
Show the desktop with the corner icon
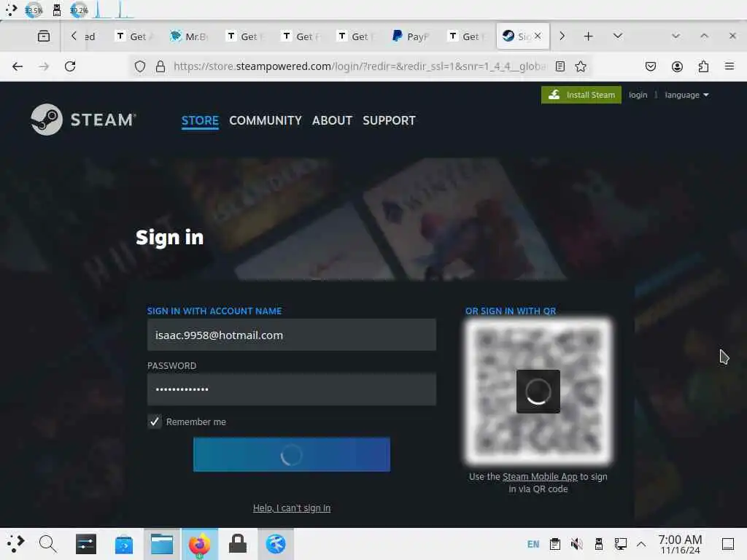point(728,544)
